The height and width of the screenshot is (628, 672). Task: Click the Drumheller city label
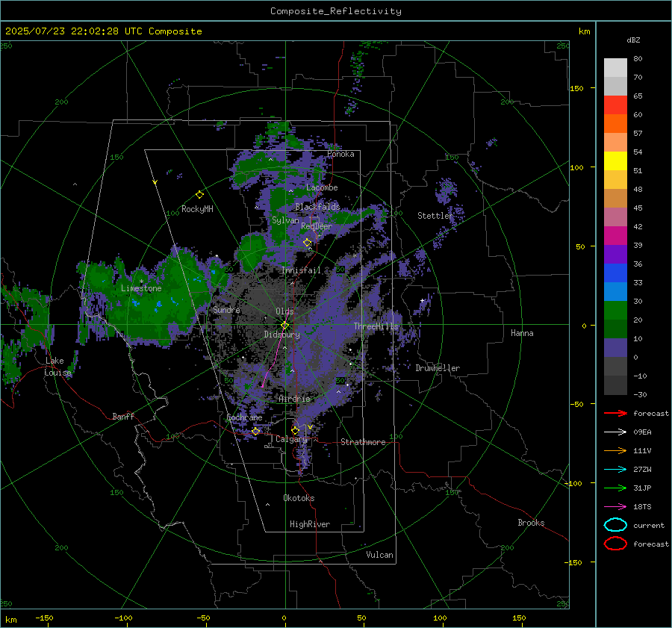tap(438, 368)
